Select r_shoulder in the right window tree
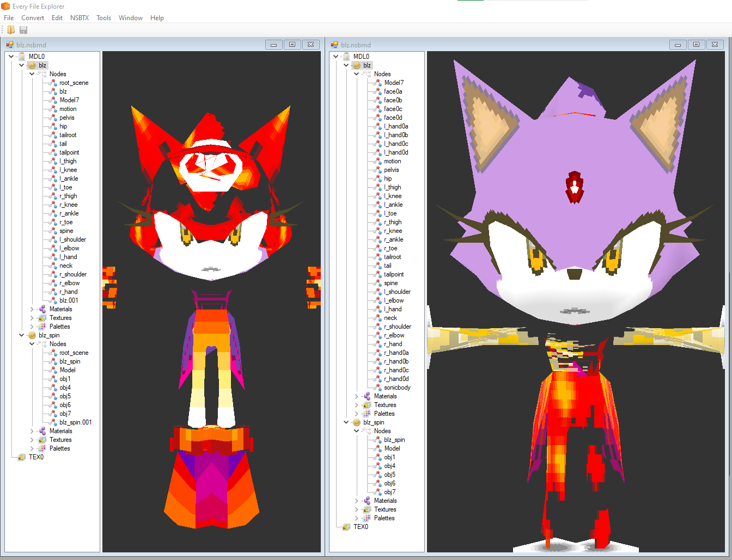This screenshot has height=560, width=732. click(x=398, y=327)
